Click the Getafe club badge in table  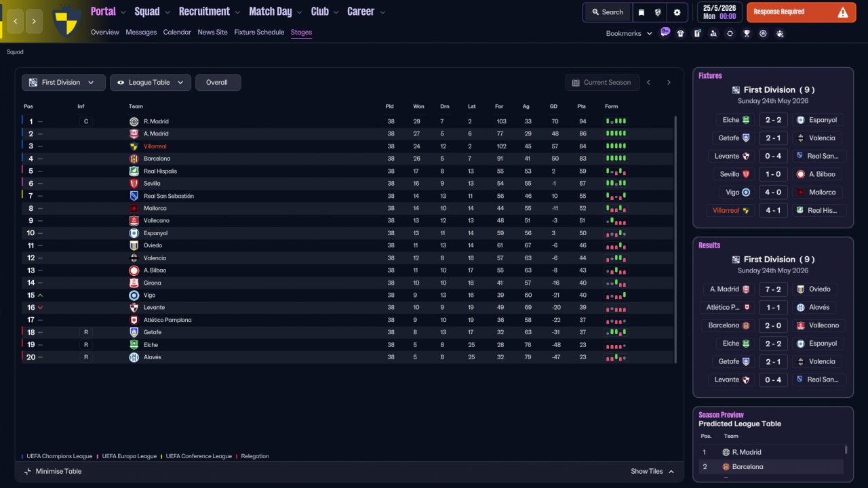[134, 332]
